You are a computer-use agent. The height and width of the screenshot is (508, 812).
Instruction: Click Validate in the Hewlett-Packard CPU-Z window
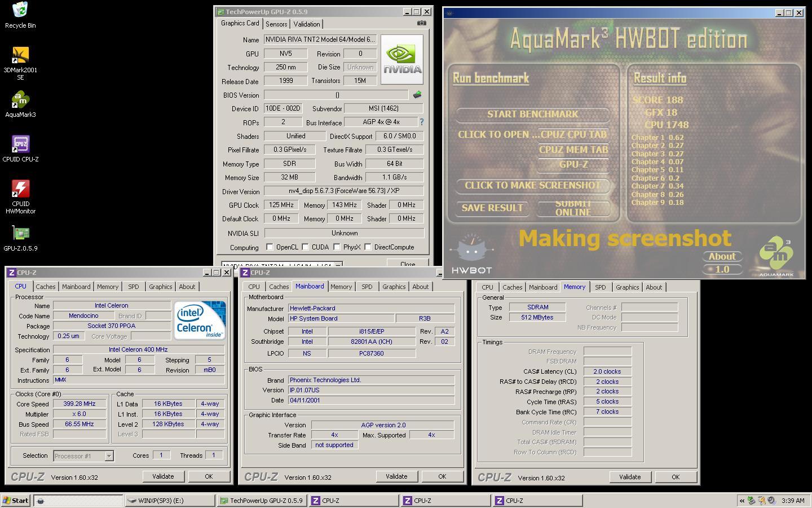click(x=396, y=476)
